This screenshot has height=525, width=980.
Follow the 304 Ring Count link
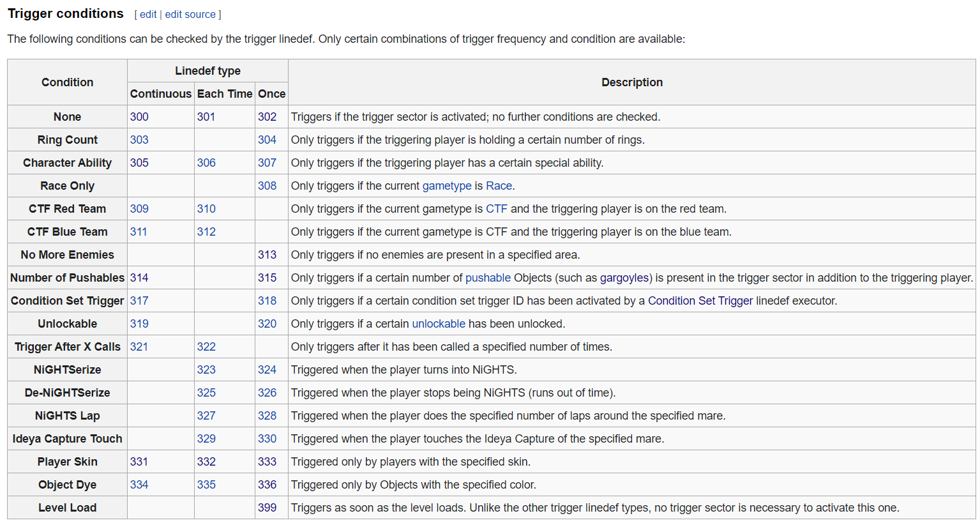pyautogui.click(x=268, y=140)
